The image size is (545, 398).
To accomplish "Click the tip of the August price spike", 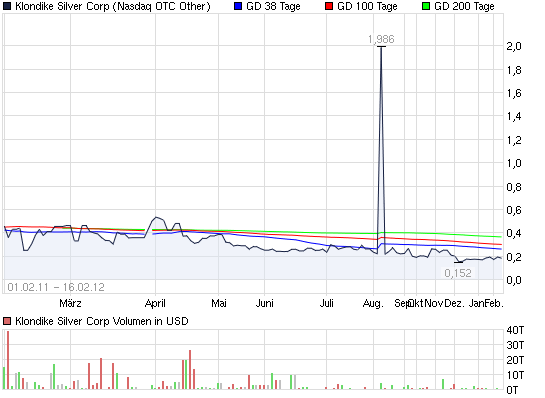I will (381, 47).
